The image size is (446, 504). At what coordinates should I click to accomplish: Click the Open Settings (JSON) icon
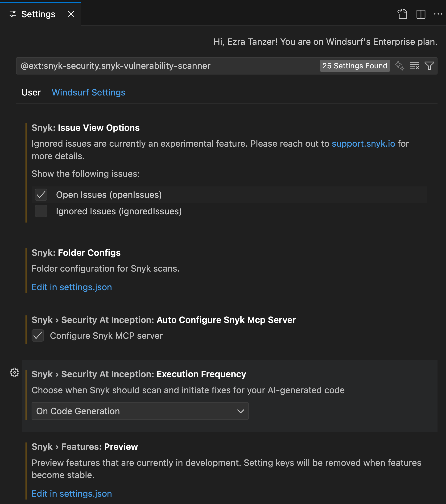[402, 14]
